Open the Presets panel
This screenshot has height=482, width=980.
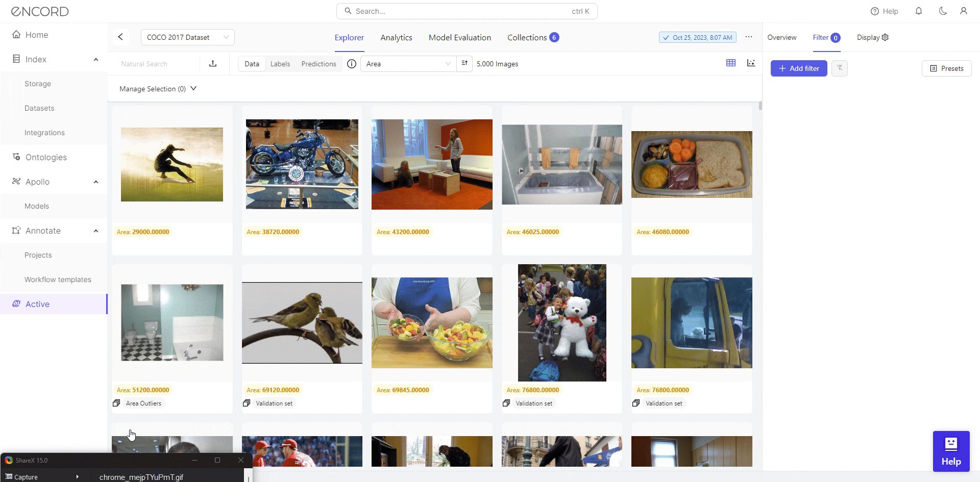coord(947,68)
